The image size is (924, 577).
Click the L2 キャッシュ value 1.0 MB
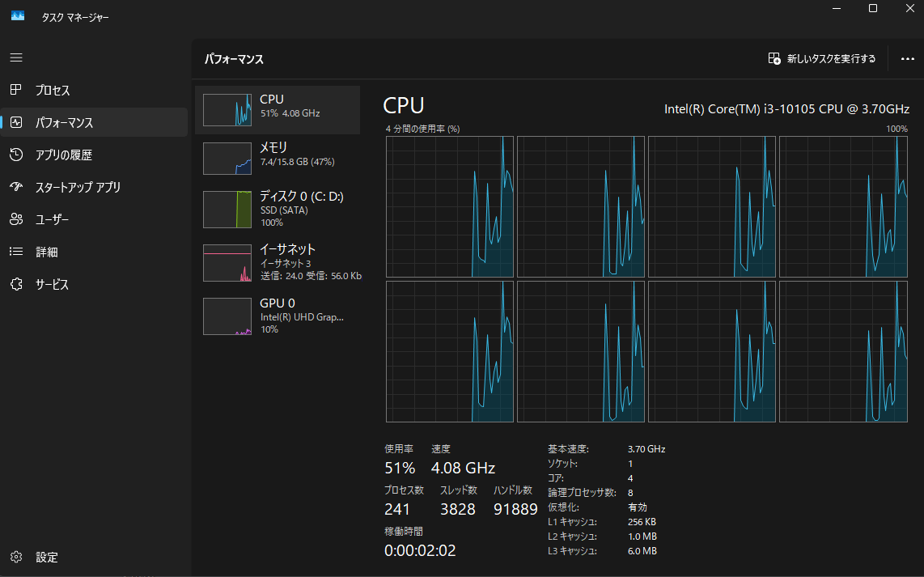[x=642, y=537]
